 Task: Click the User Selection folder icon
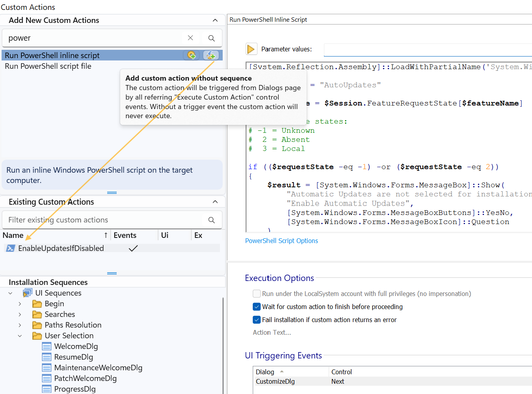pyautogui.click(x=37, y=336)
